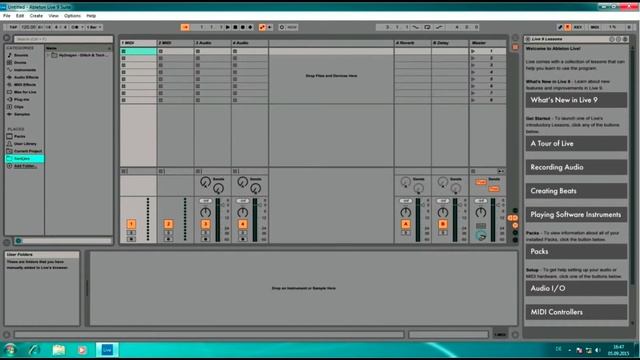
Task: Click the punch-out switch icon
Action: pyautogui.click(x=439, y=27)
